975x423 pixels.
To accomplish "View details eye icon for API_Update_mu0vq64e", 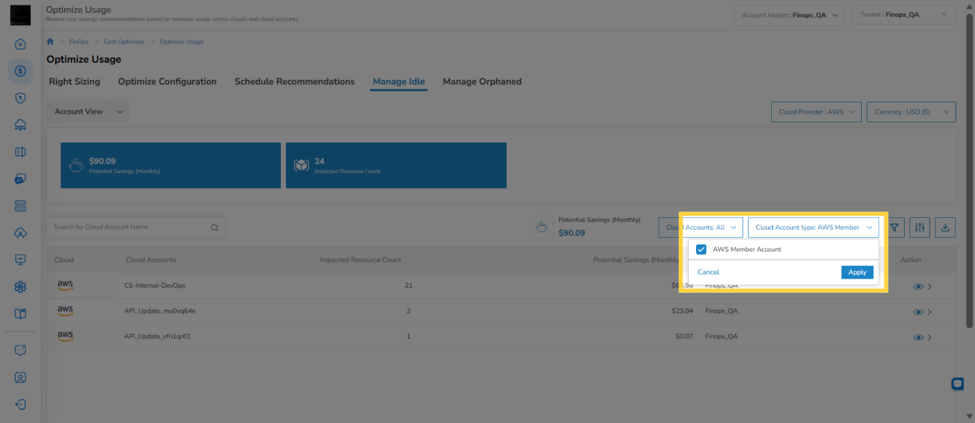I will [x=918, y=312].
